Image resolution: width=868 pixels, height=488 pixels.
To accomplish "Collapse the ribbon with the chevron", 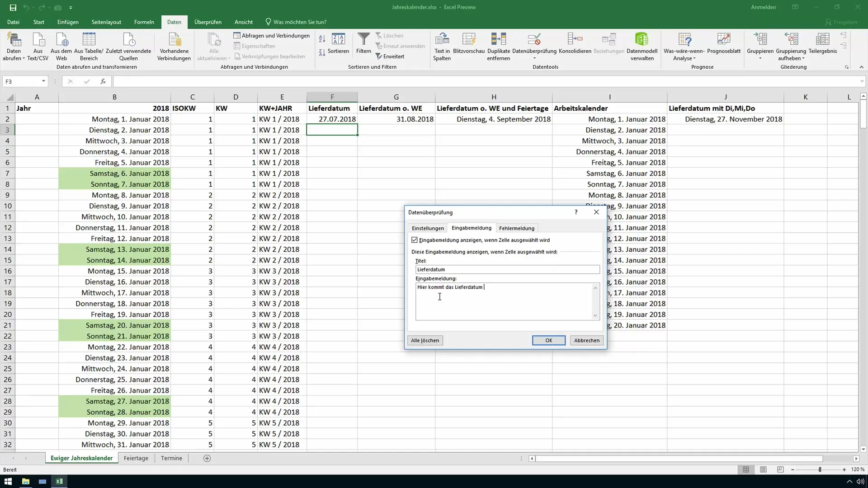I will (861, 67).
